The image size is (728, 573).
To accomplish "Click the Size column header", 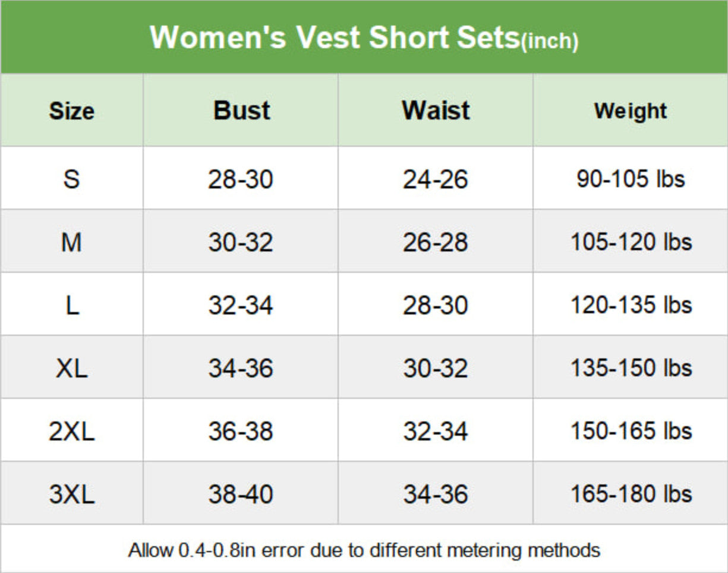I will point(71,111).
